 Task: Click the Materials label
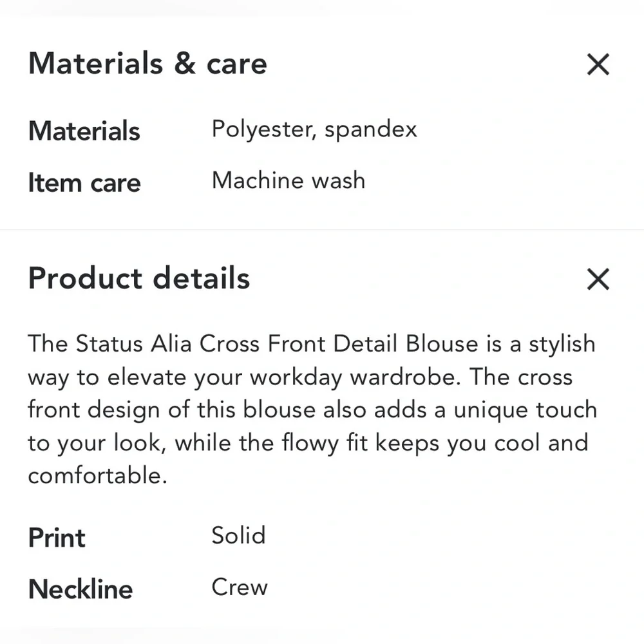click(84, 131)
